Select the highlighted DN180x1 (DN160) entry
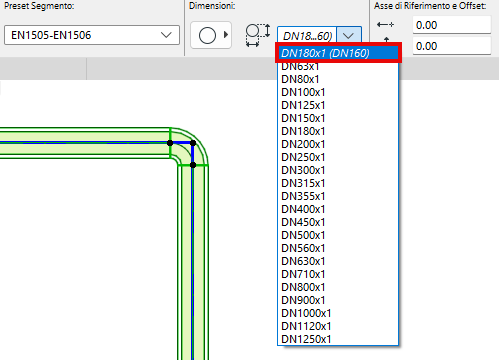Screen dimensions: 499x360 pos(338,53)
